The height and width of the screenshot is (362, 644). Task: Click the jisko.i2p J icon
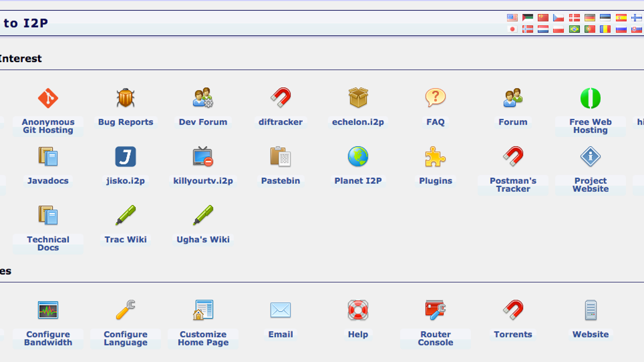[x=126, y=156]
